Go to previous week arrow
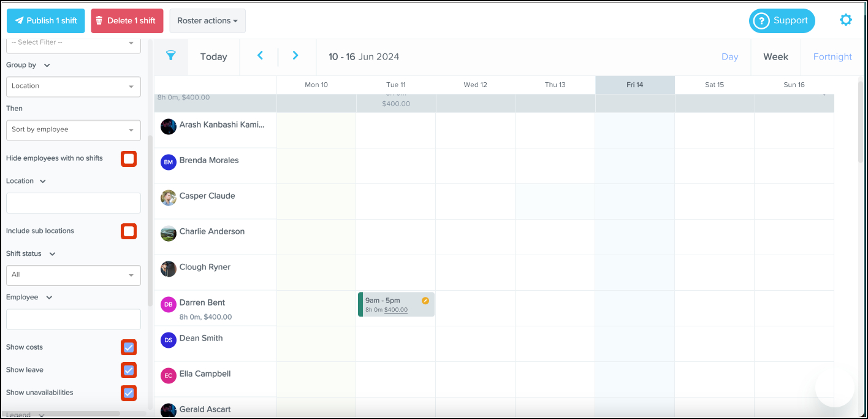The width and height of the screenshot is (868, 419). pyautogui.click(x=260, y=56)
